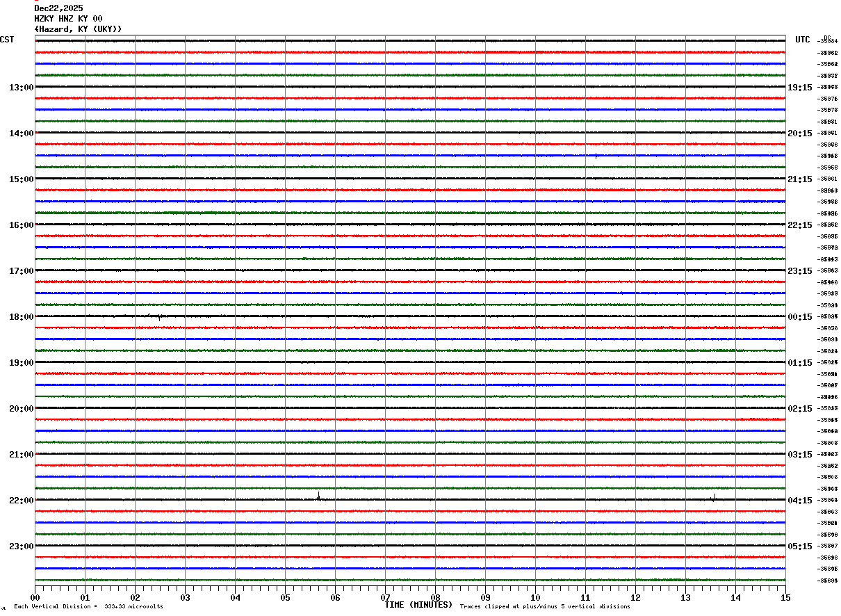Select the 14:00 CST row label

point(21,133)
